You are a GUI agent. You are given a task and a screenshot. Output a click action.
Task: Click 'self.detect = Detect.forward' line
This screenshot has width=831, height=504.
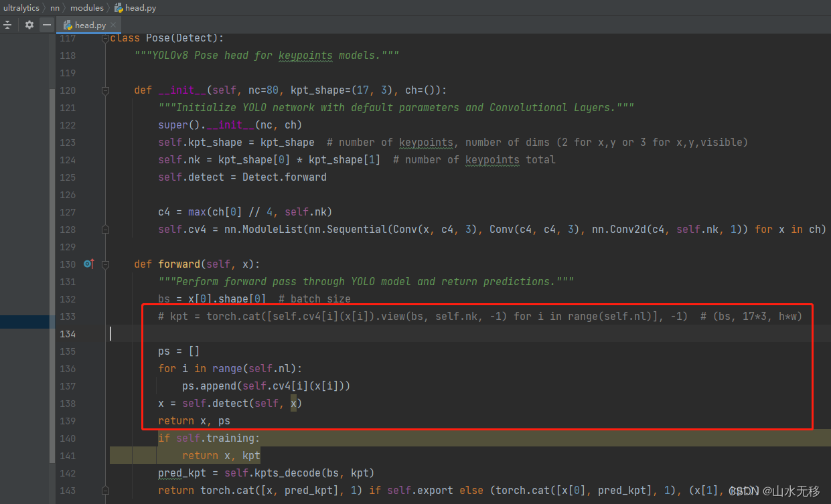point(242,177)
